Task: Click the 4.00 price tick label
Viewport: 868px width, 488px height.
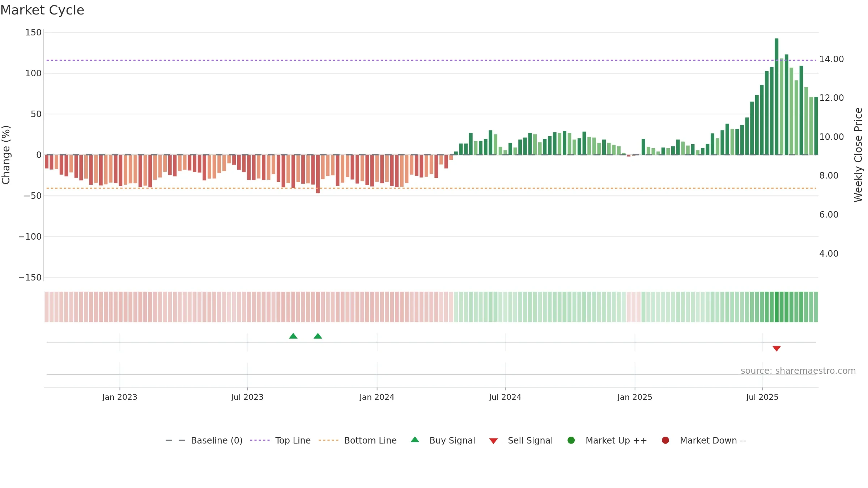Action: [829, 254]
